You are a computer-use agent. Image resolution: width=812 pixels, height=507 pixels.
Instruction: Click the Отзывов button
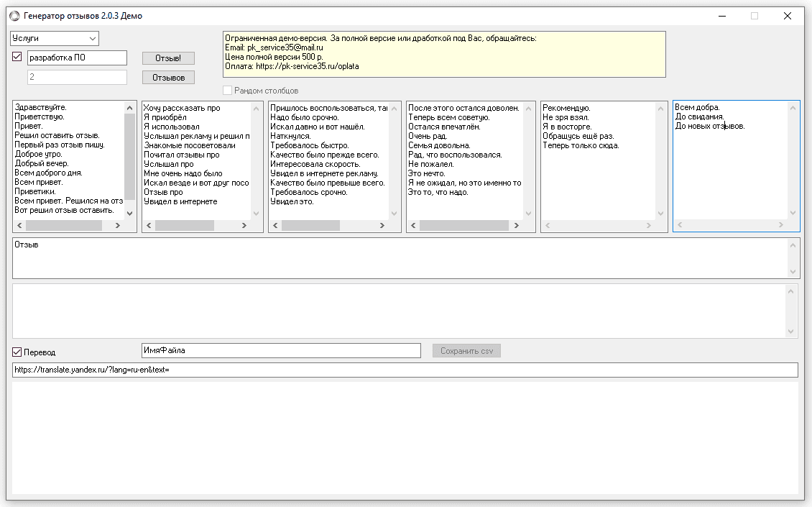tap(168, 77)
